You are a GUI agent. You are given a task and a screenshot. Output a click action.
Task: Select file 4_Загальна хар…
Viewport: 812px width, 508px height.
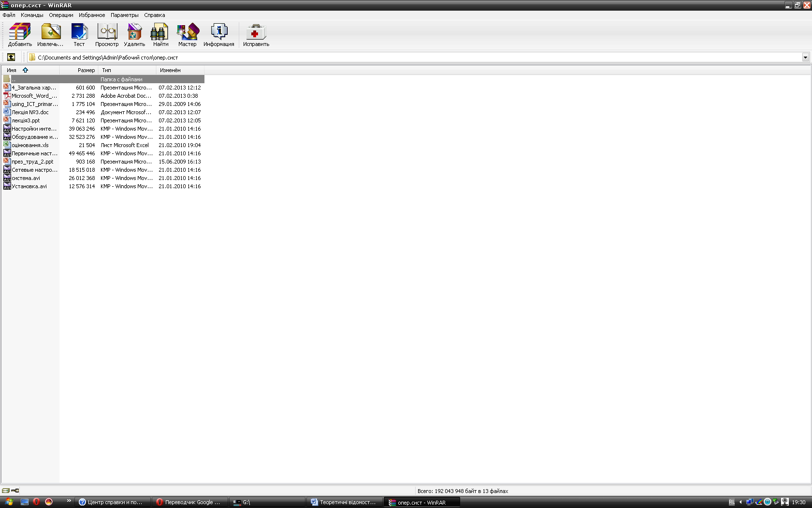point(33,88)
